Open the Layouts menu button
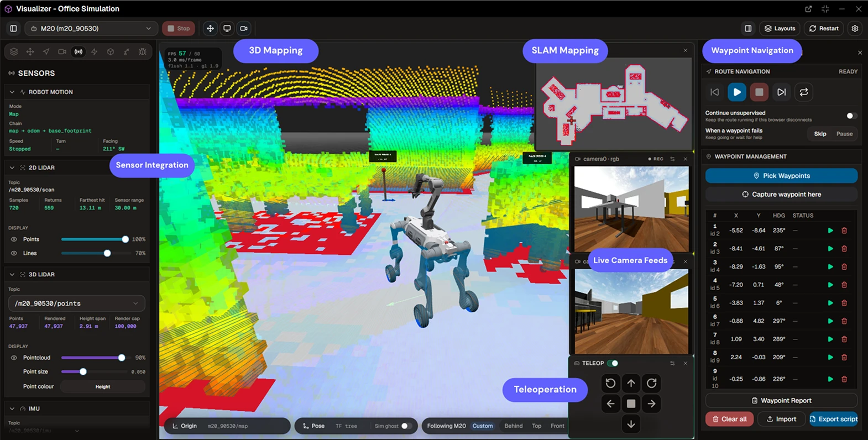Image resolution: width=868 pixels, height=440 pixels. pyautogui.click(x=780, y=28)
